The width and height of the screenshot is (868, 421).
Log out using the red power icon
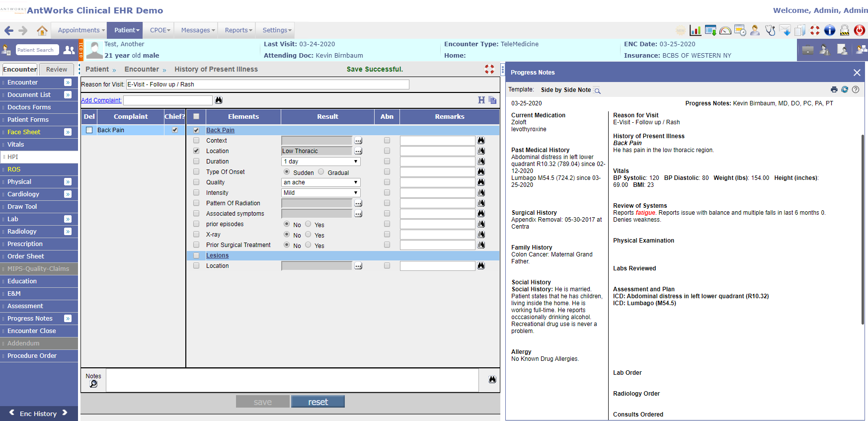point(860,30)
